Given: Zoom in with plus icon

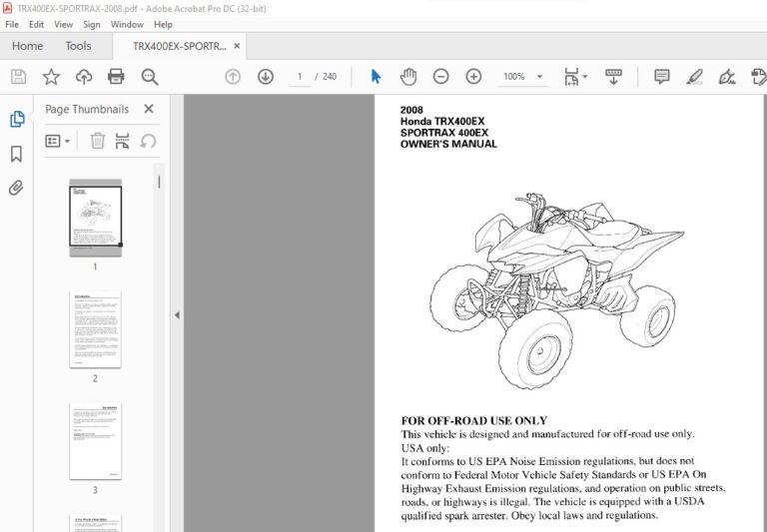Looking at the screenshot, I should 473,77.
